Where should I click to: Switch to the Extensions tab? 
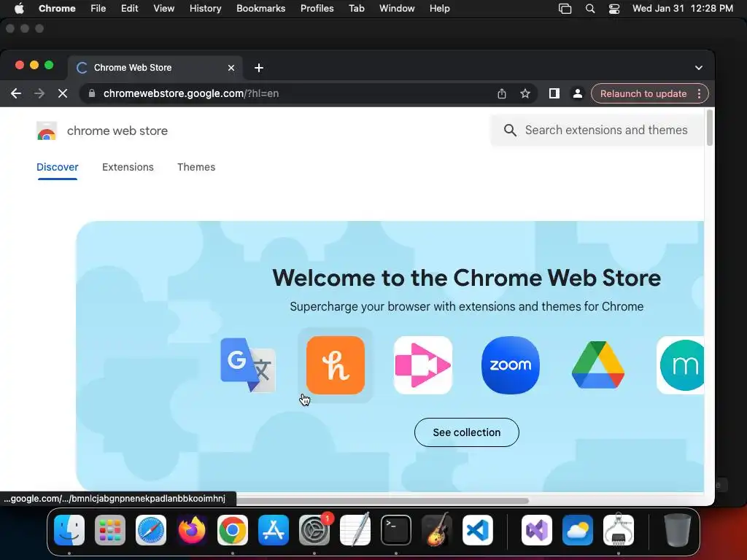[128, 167]
